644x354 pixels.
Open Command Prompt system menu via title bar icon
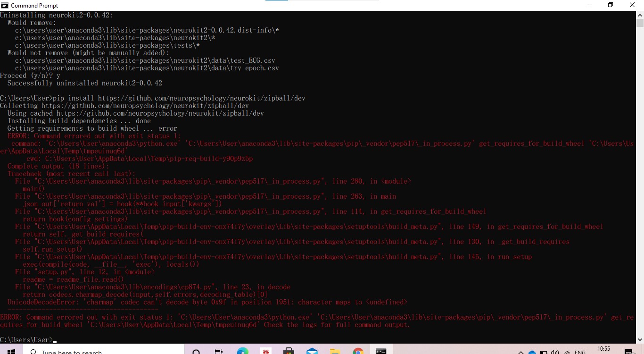coord(4,5)
